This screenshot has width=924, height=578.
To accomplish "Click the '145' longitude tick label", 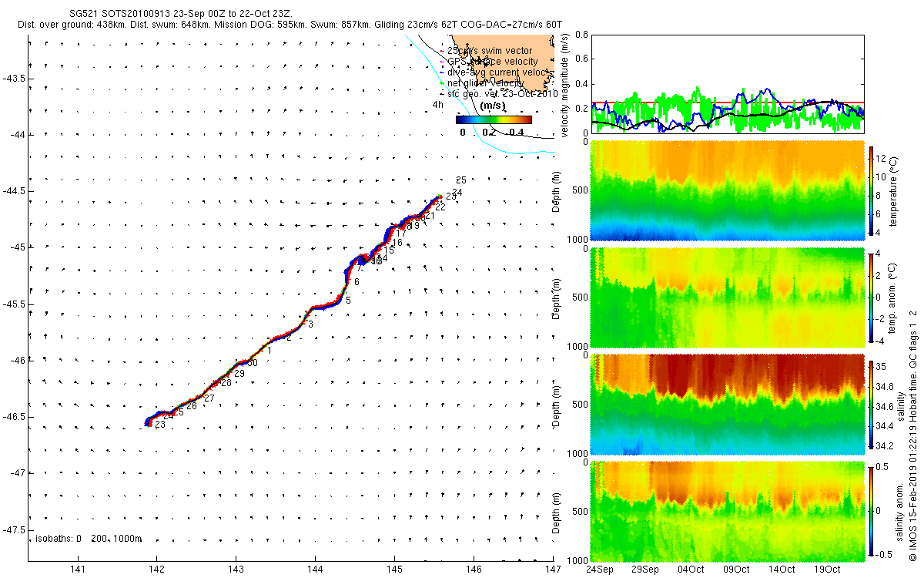I will pyautogui.click(x=394, y=569).
